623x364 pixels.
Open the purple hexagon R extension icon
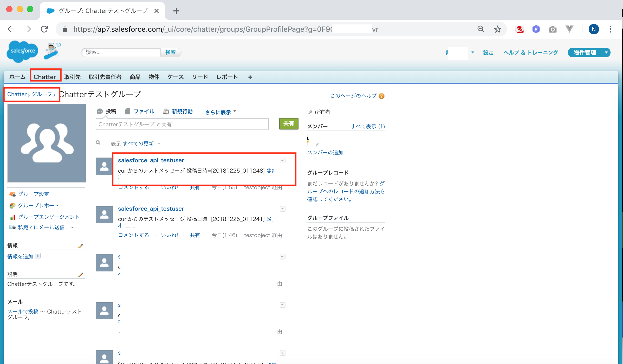click(536, 29)
